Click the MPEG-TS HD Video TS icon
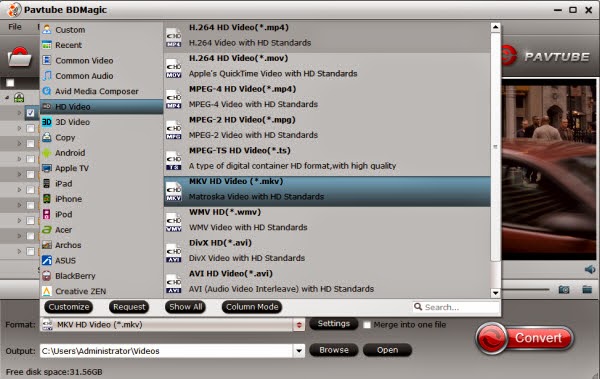Screen dimensions: 600x379 [174, 161]
